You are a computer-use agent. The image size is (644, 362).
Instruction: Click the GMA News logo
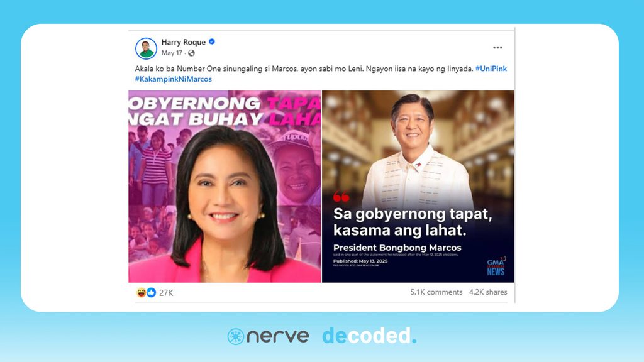click(x=496, y=266)
